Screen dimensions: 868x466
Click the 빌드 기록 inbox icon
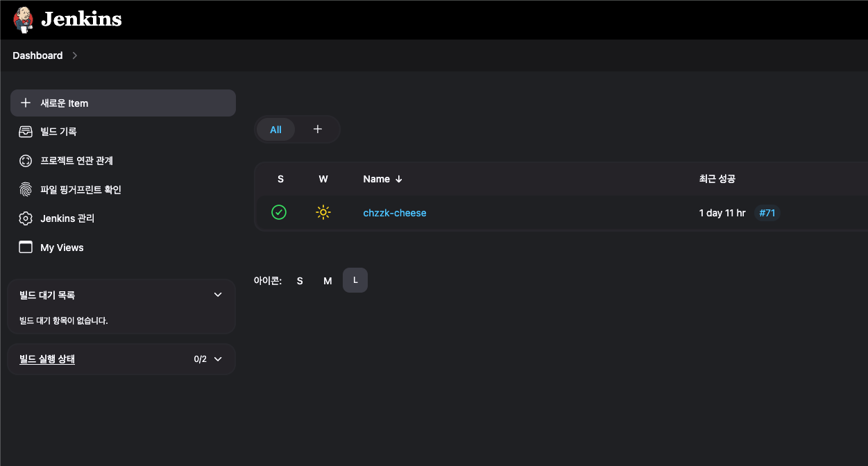pos(26,132)
